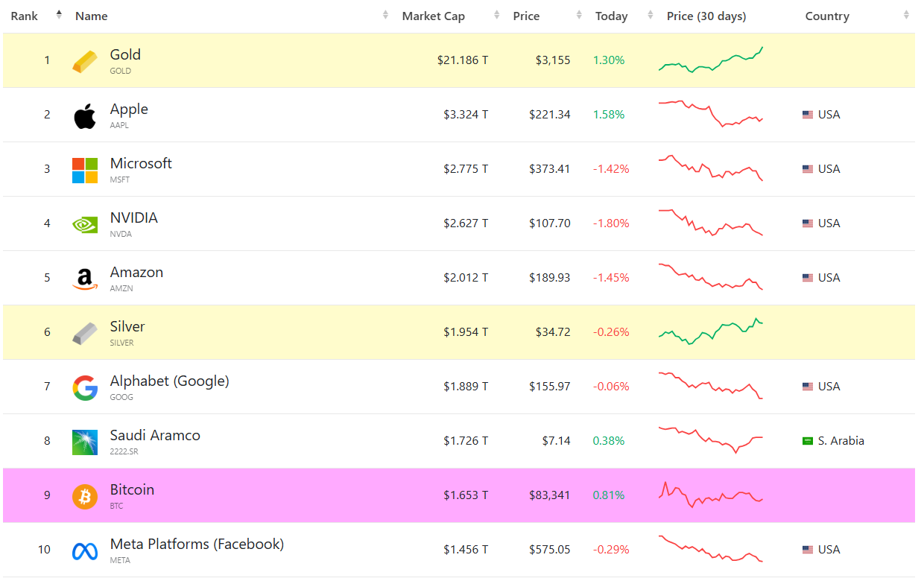Click the Gold bar icon
Screen dimensions: 924x584
pyautogui.click(x=84, y=61)
